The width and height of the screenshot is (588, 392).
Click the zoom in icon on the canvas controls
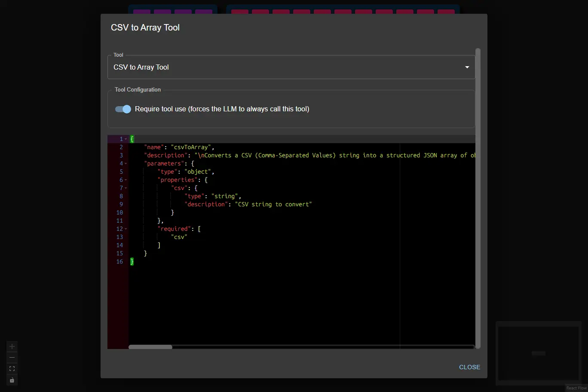click(x=12, y=346)
